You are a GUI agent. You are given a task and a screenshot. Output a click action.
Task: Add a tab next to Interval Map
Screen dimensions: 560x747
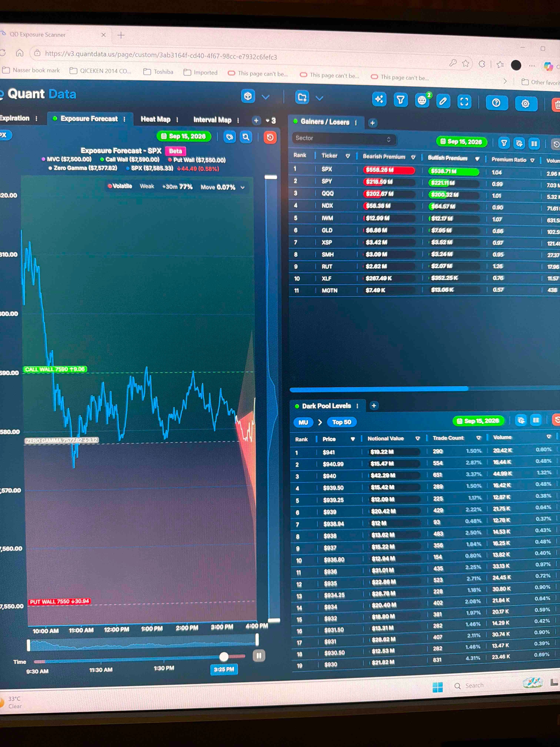click(256, 121)
